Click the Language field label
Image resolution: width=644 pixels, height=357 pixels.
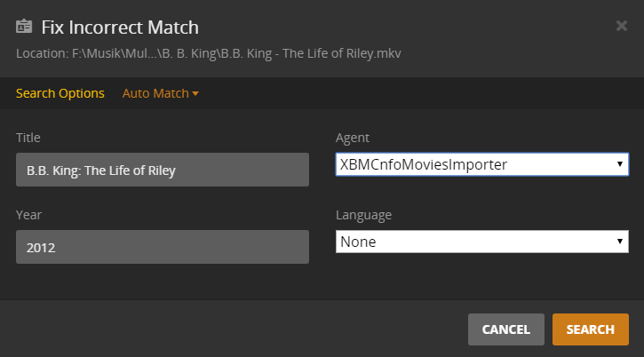[363, 215]
